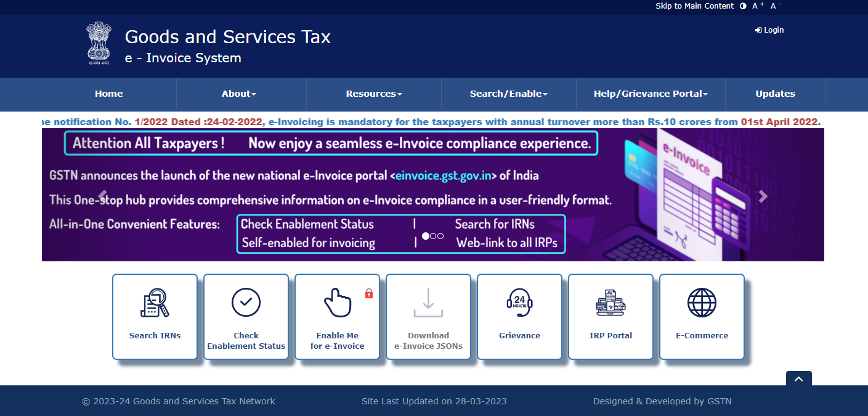The width and height of the screenshot is (868, 416).
Task: Click the national emblem logo in header
Action: [x=99, y=43]
